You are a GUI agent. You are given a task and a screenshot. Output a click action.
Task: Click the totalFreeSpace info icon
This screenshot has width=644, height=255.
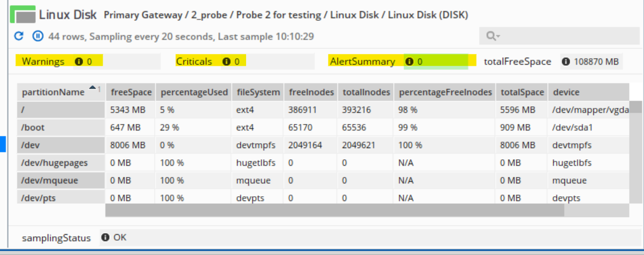click(566, 61)
